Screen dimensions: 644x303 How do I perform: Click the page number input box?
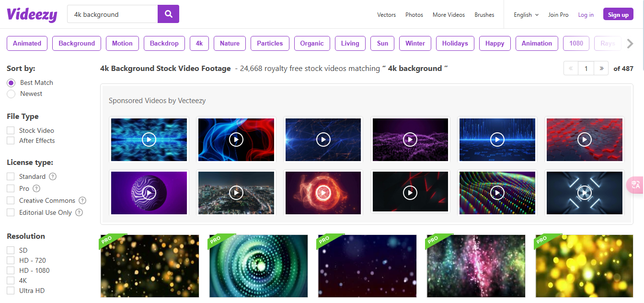pyautogui.click(x=586, y=69)
